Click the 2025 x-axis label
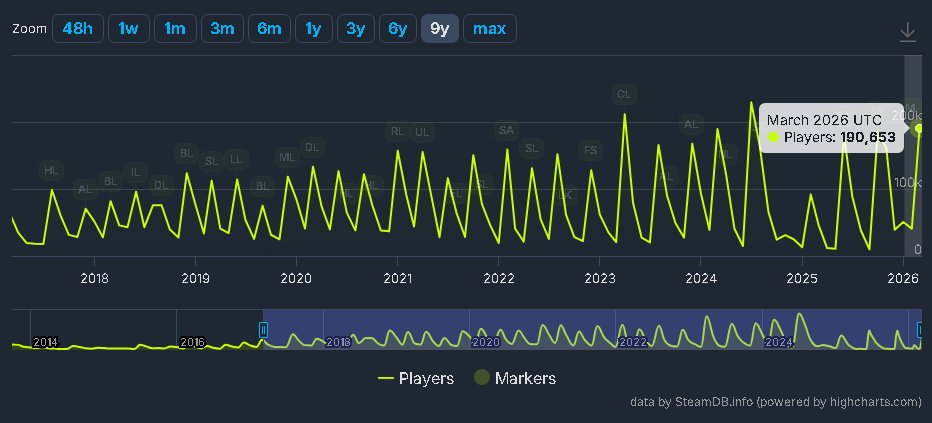932x423 pixels. pyautogui.click(x=802, y=278)
